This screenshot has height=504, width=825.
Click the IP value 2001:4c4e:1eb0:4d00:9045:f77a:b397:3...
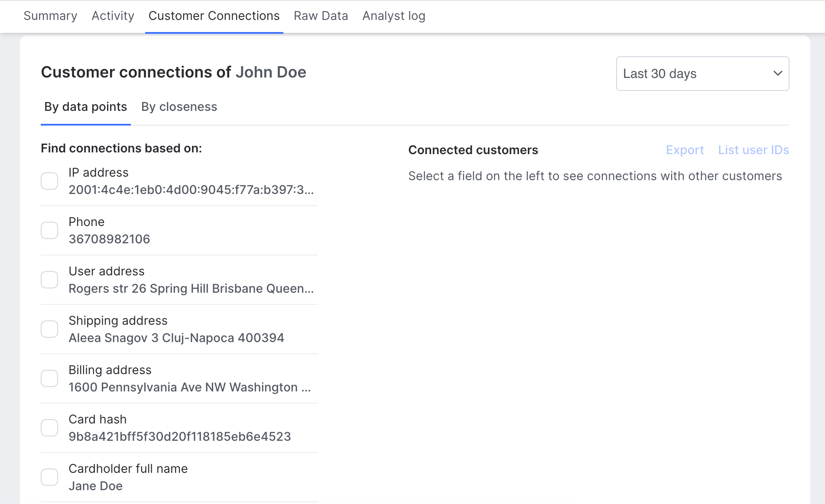coord(191,190)
